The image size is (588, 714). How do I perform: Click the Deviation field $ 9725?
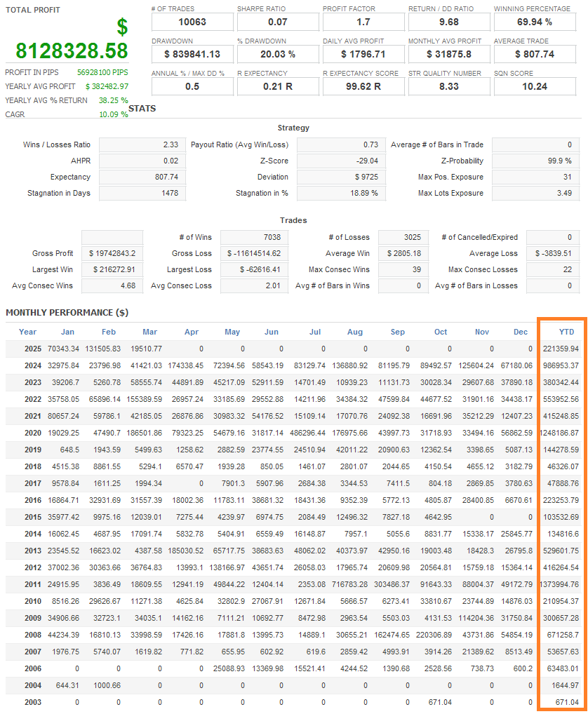(x=341, y=177)
